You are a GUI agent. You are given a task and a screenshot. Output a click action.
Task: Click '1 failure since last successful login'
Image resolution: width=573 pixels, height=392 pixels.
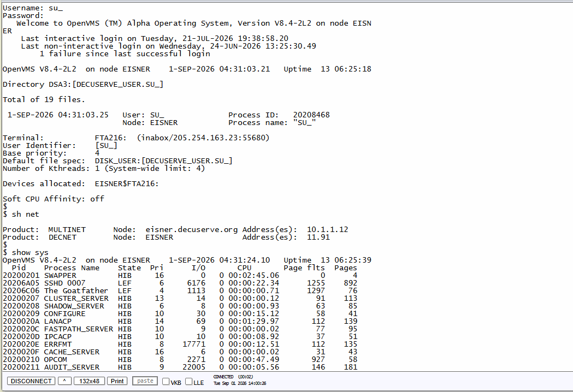(x=125, y=54)
